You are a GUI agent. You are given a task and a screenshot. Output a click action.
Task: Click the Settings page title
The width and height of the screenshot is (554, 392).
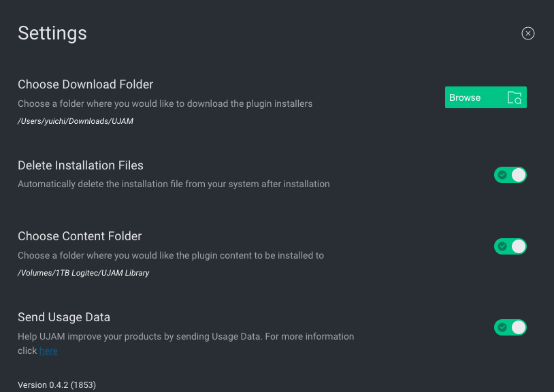click(x=52, y=33)
